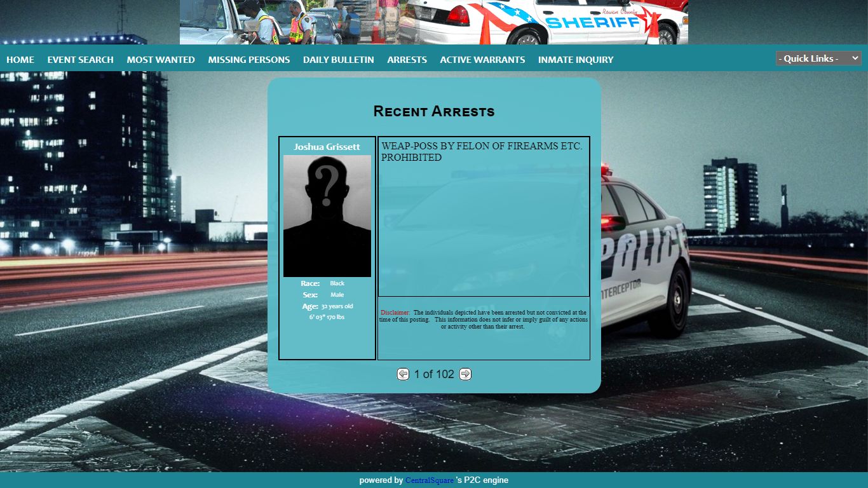Click the WEAP-POSS BY FELON charge text

coord(481,151)
